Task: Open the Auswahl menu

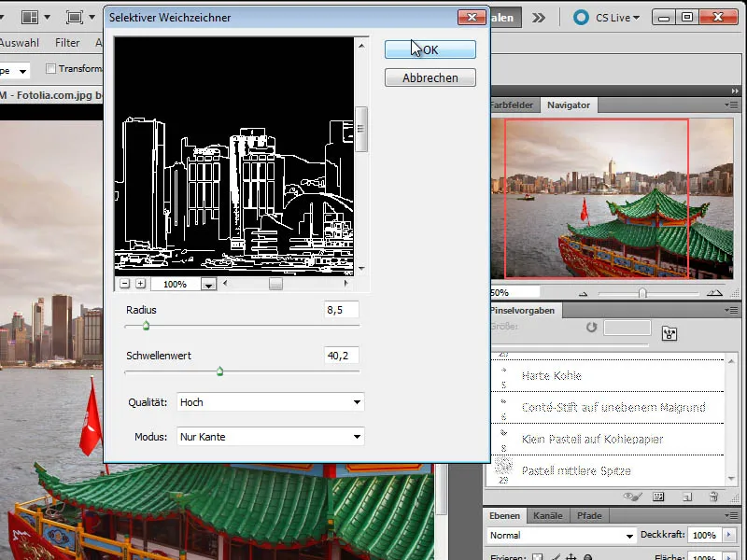Action: tap(19, 43)
